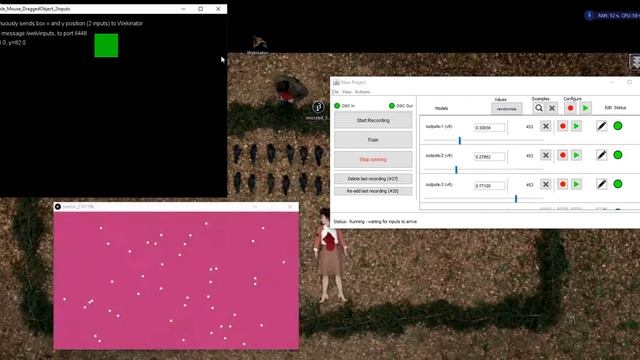The width and height of the screenshot is (640, 360).
Task: Toggle run for outputs-1 model
Action: point(576,126)
